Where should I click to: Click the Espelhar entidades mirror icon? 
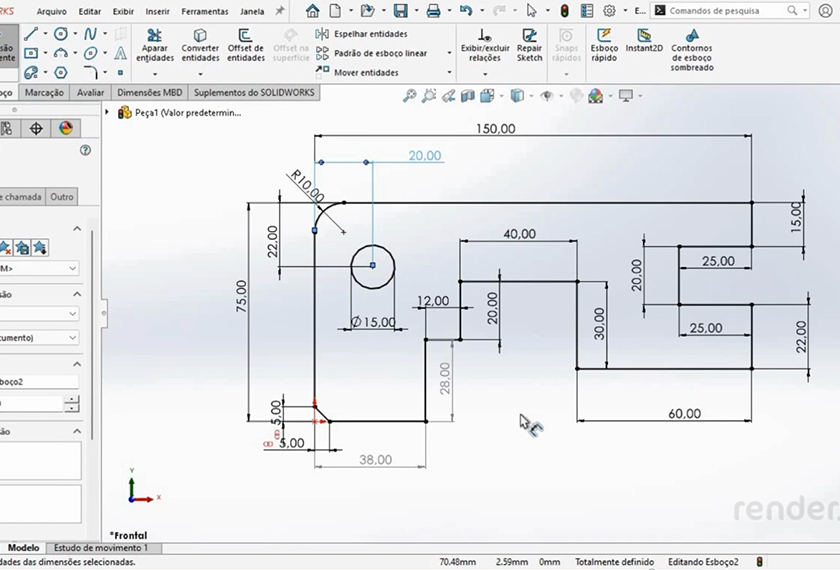(323, 34)
